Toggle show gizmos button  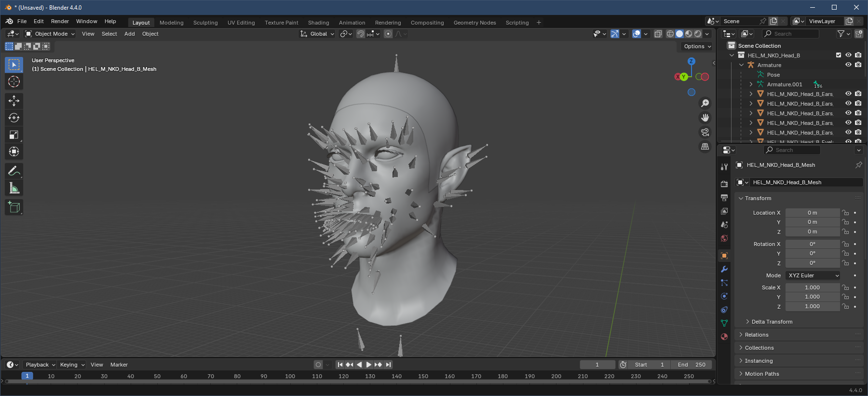click(614, 34)
